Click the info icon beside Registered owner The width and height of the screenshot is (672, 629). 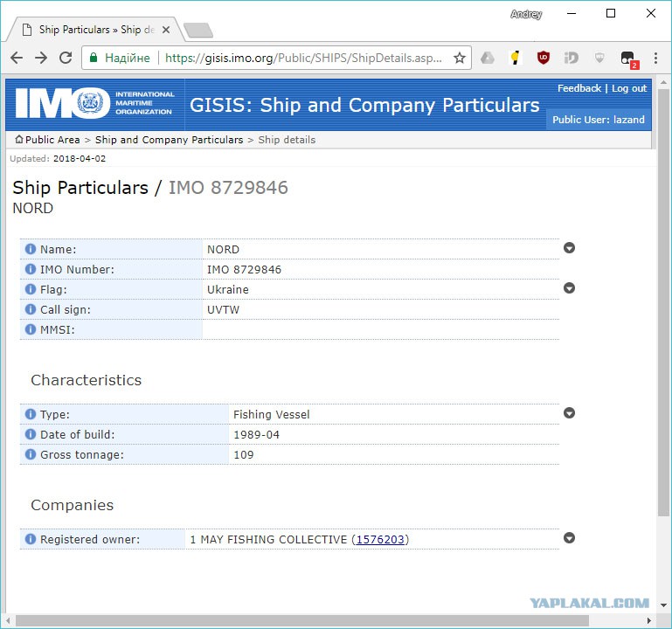pyautogui.click(x=31, y=539)
